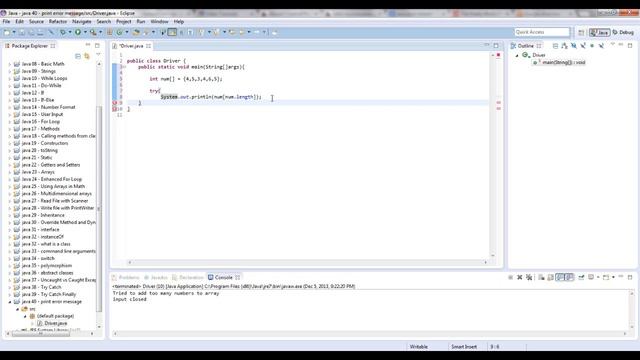The image size is (640, 360).
Task: Toggle Hide Fields in Outline
Action: 574,46
